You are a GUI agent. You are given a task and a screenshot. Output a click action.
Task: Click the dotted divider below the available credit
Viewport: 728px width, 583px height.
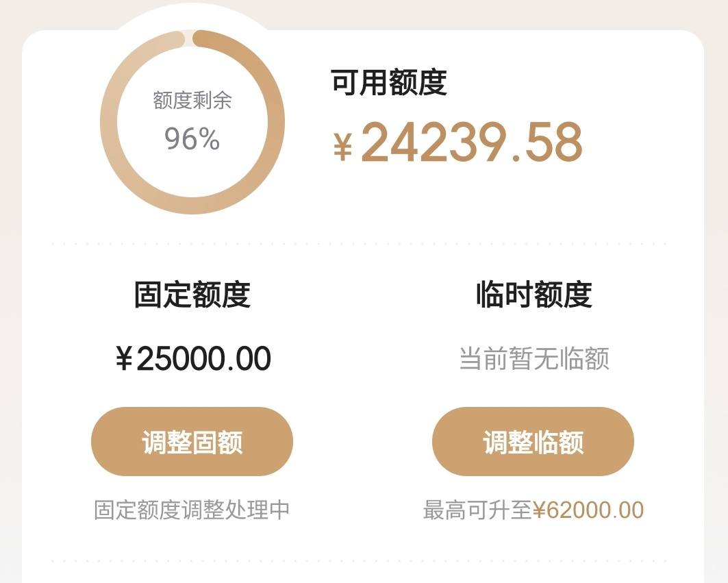click(x=360, y=243)
